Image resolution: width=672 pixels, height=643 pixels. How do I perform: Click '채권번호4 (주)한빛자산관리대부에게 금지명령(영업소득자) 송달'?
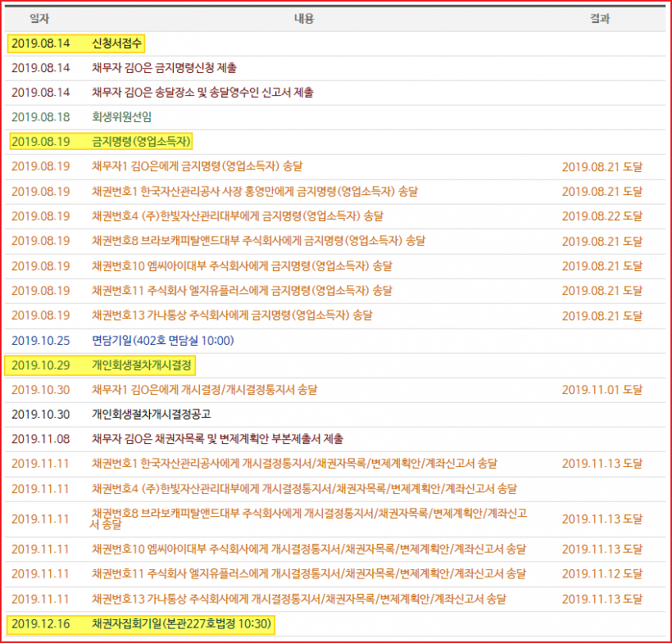[x=238, y=216]
